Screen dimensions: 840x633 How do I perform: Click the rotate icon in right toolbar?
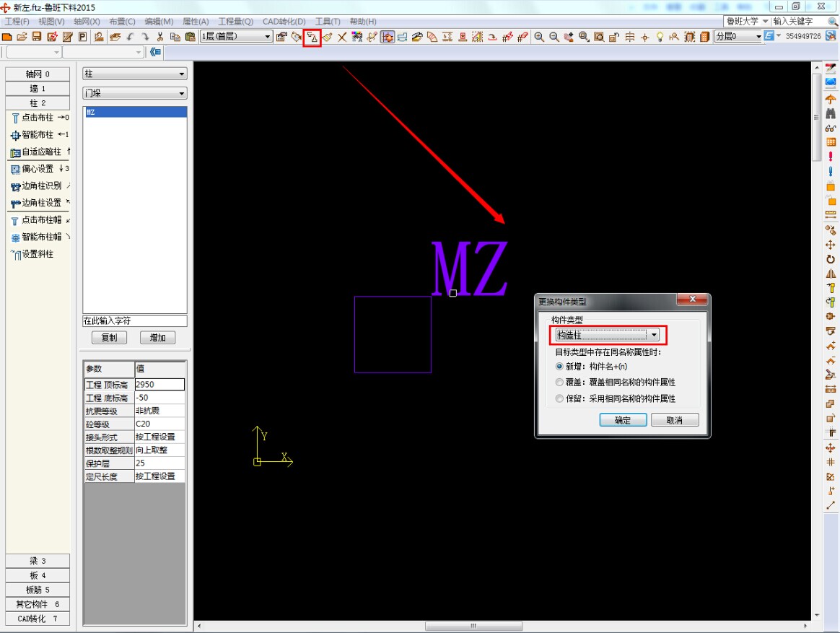[831, 259]
